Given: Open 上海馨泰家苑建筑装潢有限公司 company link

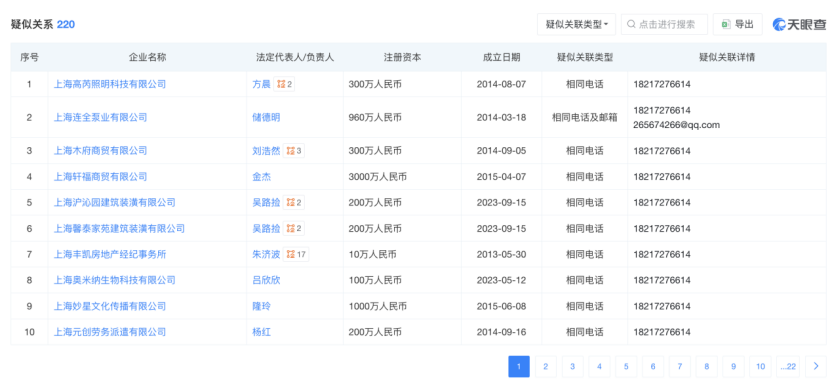Looking at the screenshot, I should [119, 229].
